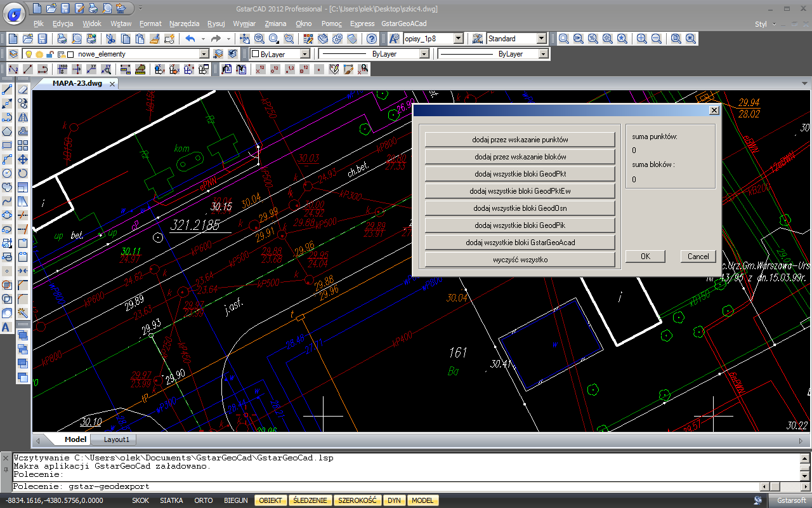Click 'wyczyść wszystko' button
Image resolution: width=812 pixels, height=508 pixels.
pyautogui.click(x=520, y=259)
